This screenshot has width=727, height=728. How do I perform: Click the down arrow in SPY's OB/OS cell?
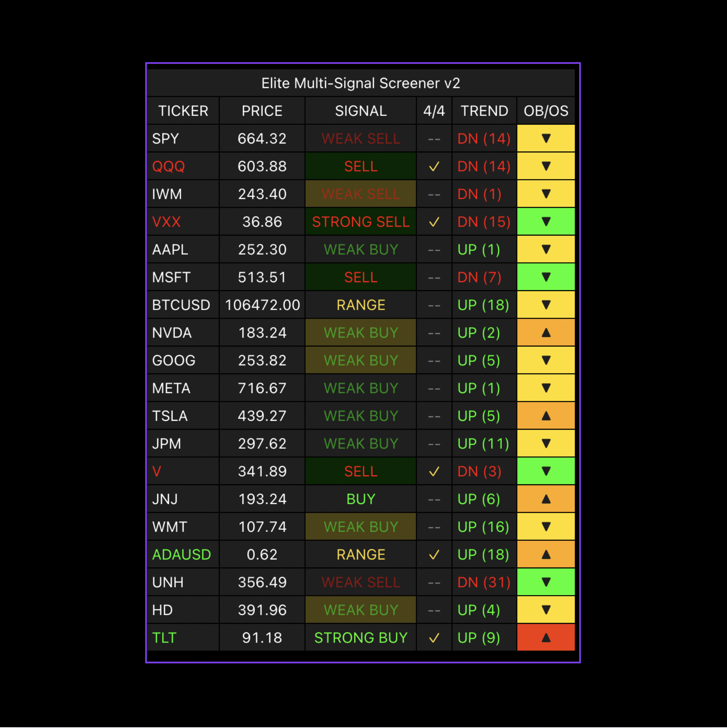coord(546,139)
